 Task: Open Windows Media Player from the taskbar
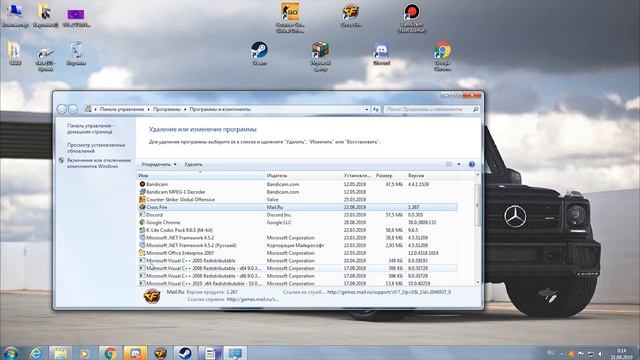point(84,353)
